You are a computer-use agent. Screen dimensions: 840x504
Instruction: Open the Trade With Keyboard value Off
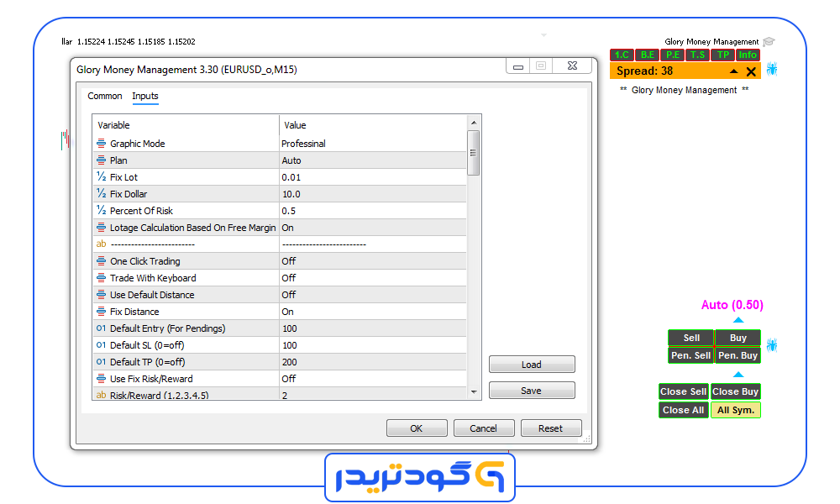click(x=373, y=278)
